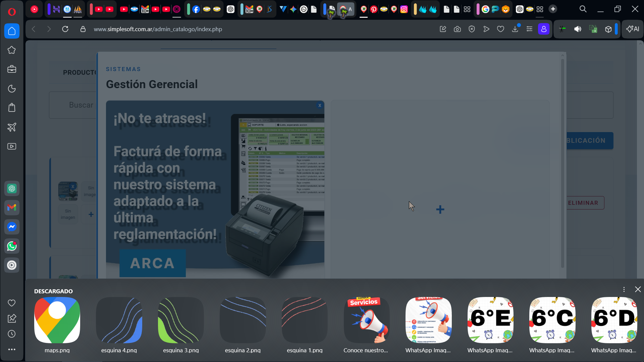Open video player sidebar icon

[12, 146]
